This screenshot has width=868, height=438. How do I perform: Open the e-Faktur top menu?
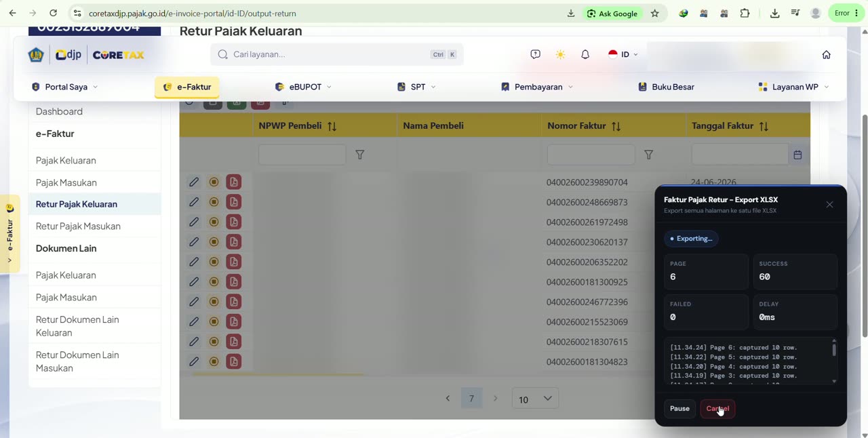click(187, 87)
